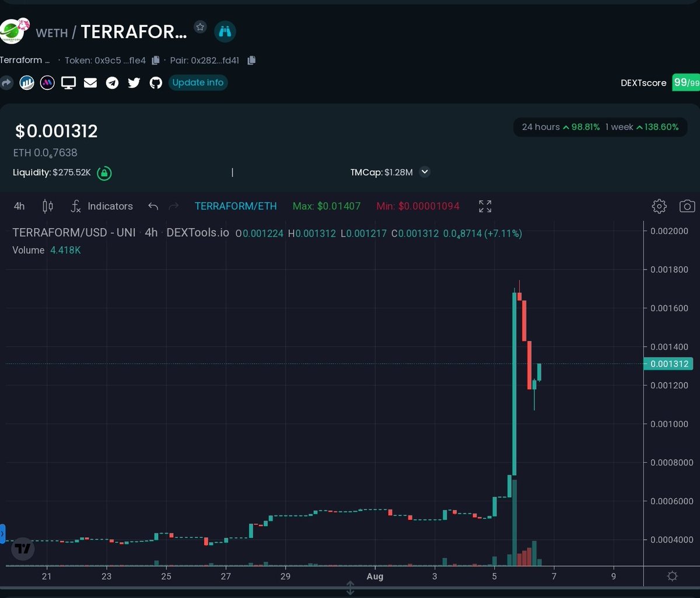This screenshot has width=700, height=598.
Task: Click the token logo image
Action: click(x=14, y=32)
